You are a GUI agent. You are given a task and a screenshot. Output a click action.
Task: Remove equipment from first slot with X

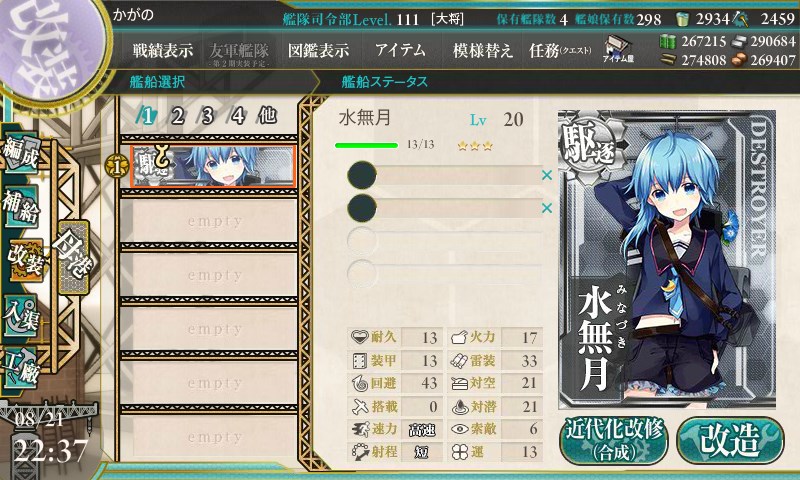pos(546,175)
